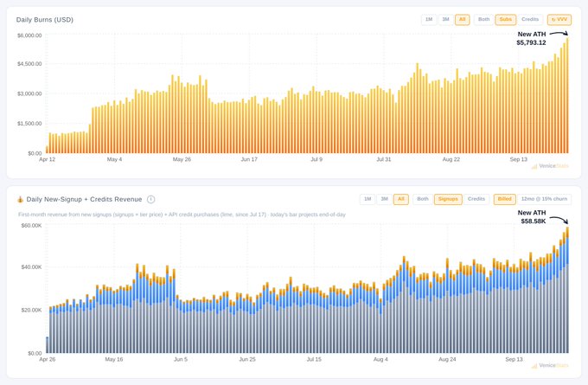Viewport: 588px width, 385px height.
Task: Select All range for revenue chart
Action: (401, 199)
